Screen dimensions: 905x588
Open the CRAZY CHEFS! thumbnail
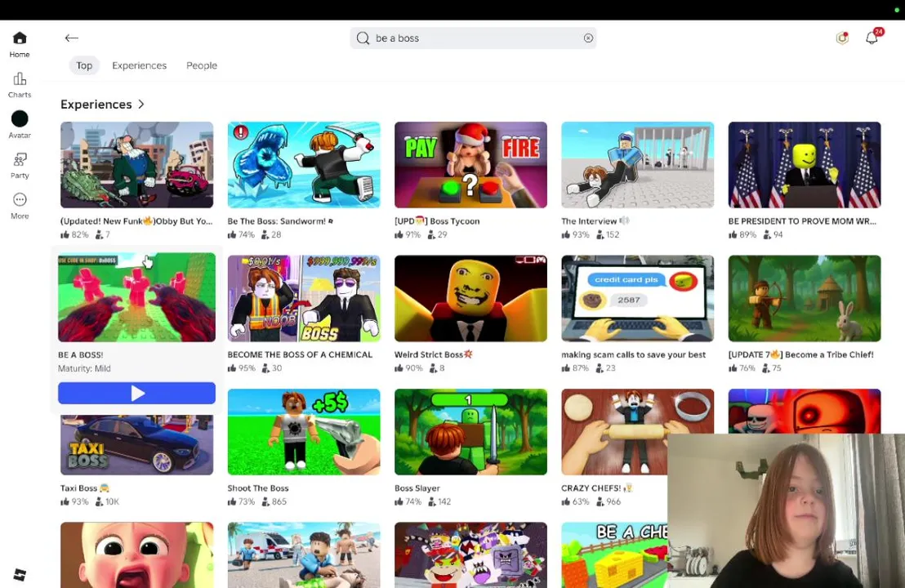(614, 432)
